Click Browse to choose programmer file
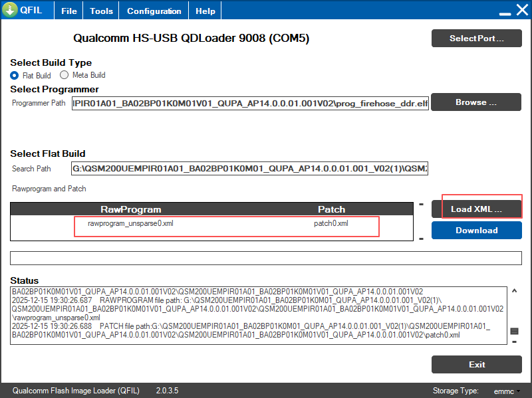 coord(476,102)
